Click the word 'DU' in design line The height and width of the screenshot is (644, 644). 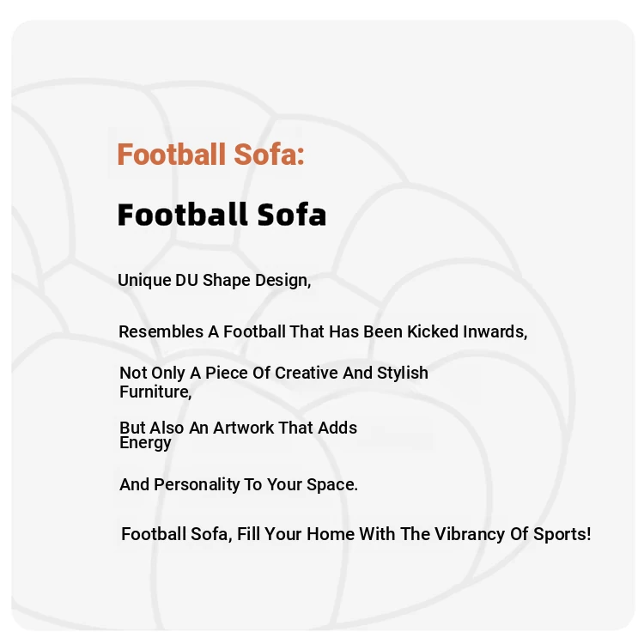coord(187,281)
